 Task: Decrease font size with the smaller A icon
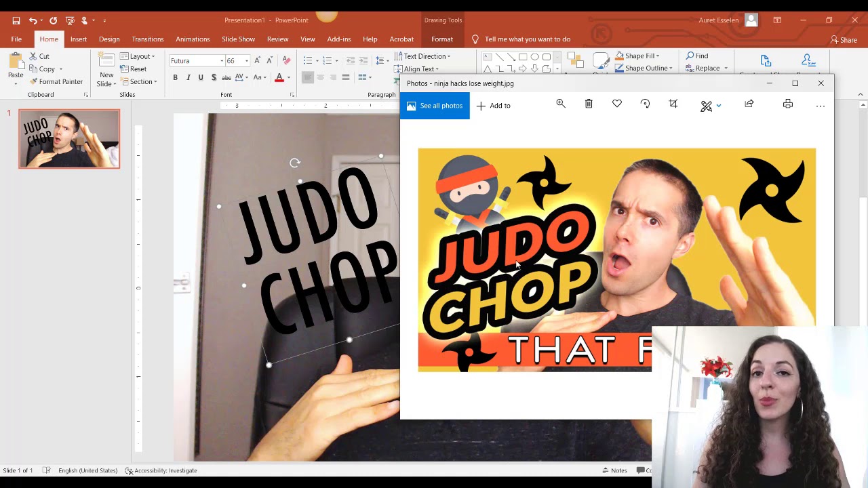tap(269, 60)
